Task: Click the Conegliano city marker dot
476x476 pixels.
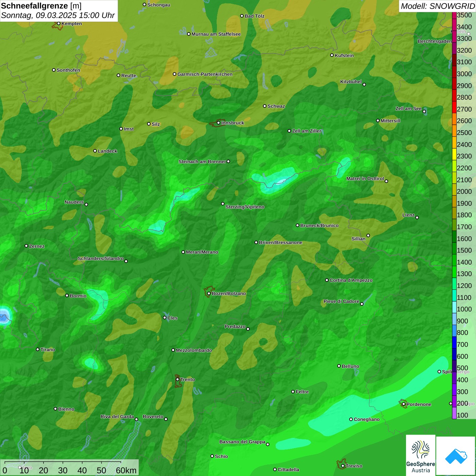Action: click(351, 419)
